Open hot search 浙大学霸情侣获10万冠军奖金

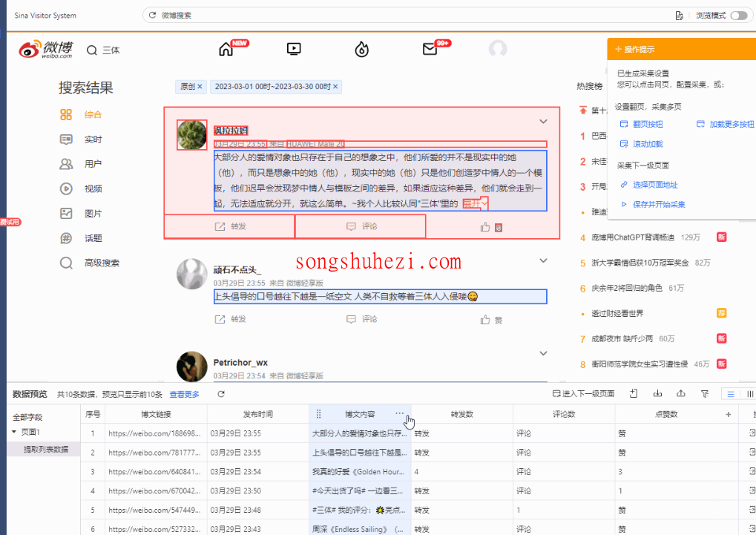pyautogui.click(x=640, y=263)
